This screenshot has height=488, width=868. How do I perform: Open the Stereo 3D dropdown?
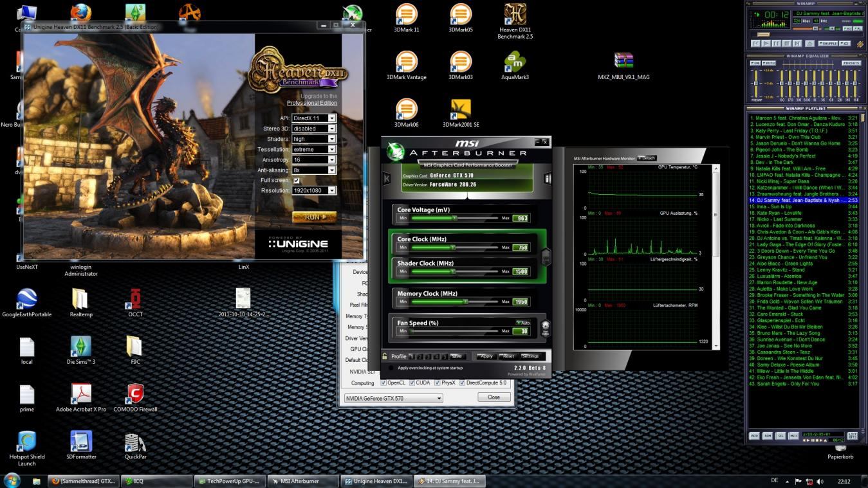[x=314, y=129]
